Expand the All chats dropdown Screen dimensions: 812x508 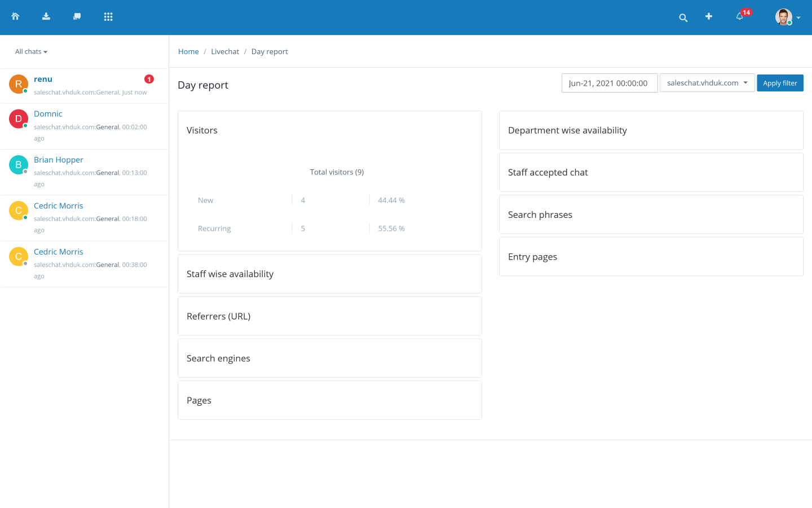point(31,51)
